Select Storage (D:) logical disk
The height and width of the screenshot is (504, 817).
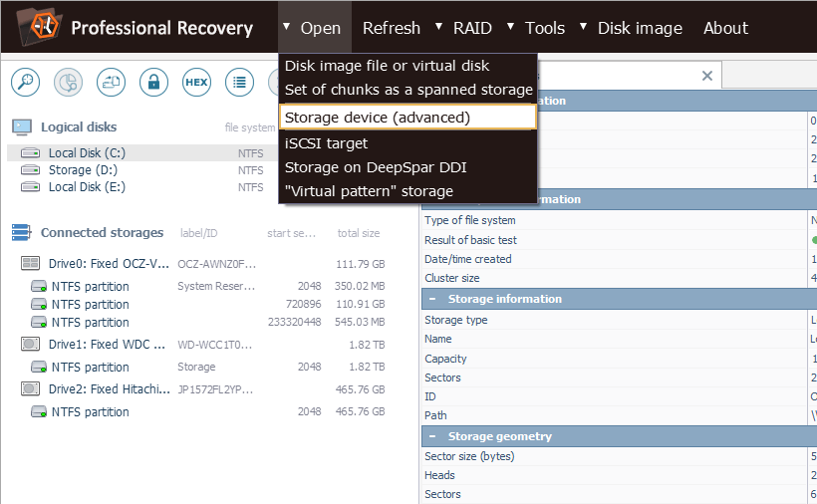tap(84, 170)
